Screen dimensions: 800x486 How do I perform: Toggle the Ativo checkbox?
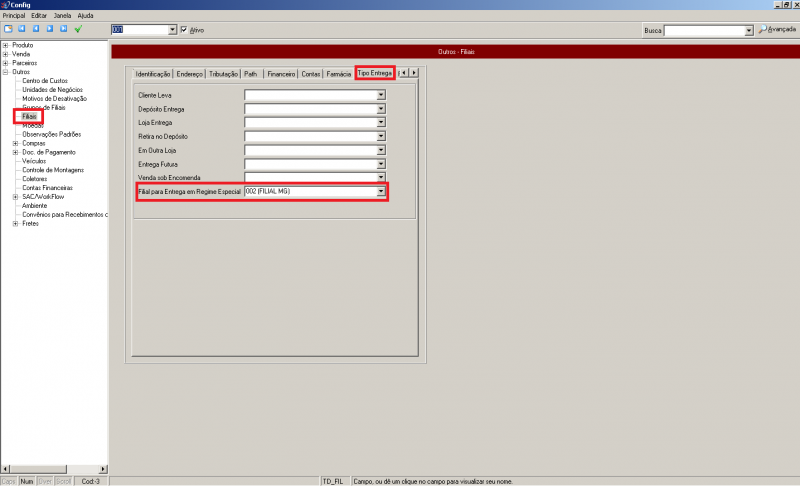[183, 31]
